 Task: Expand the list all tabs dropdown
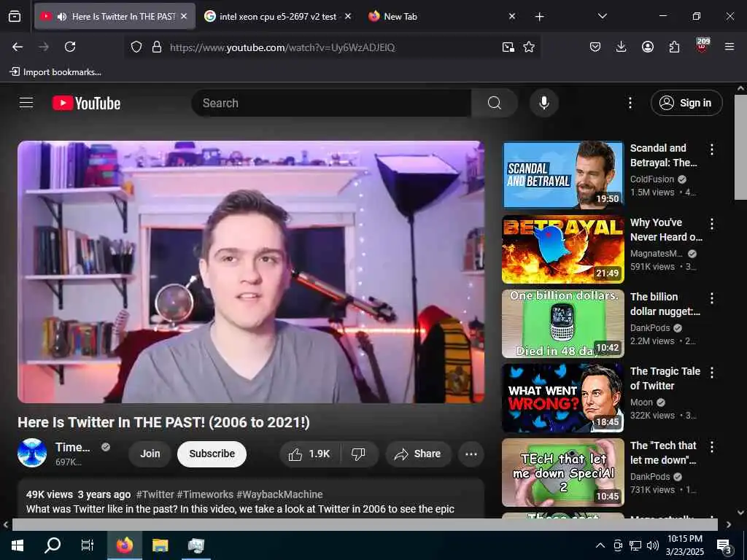[x=602, y=16]
